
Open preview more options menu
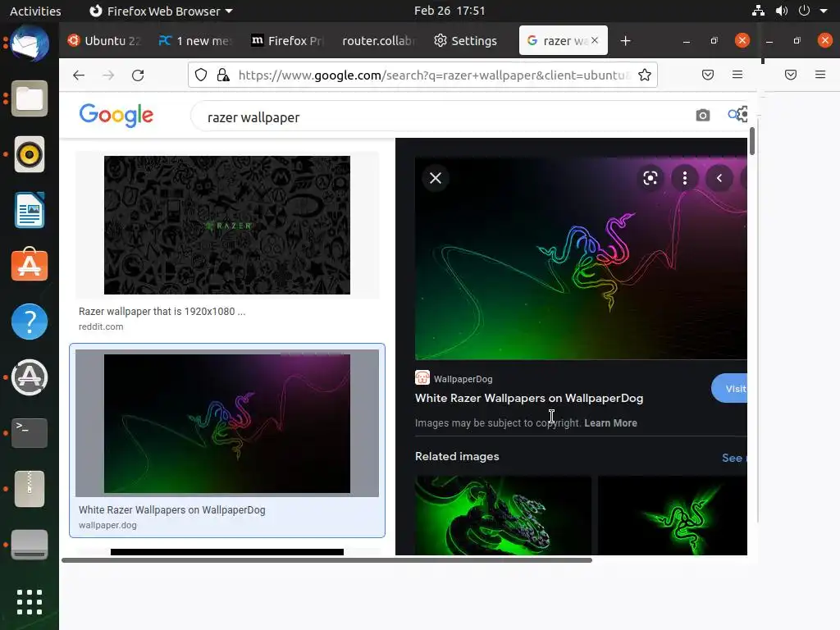point(685,178)
